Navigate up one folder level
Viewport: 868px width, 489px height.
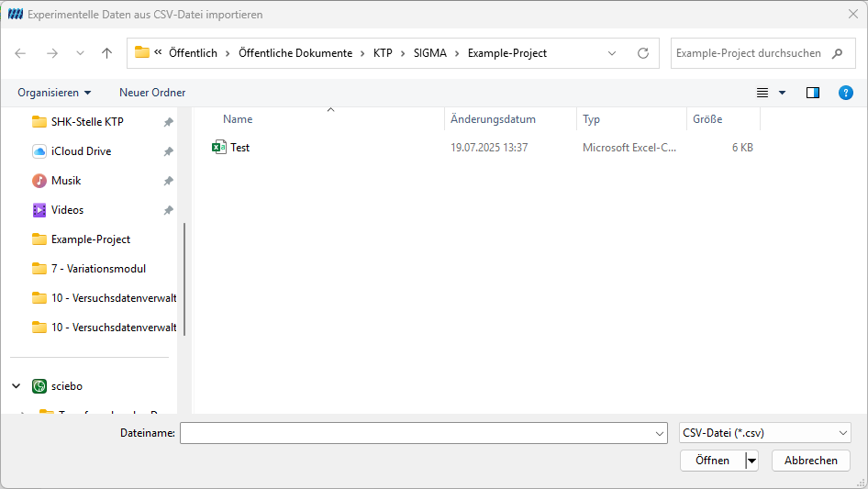tap(106, 53)
